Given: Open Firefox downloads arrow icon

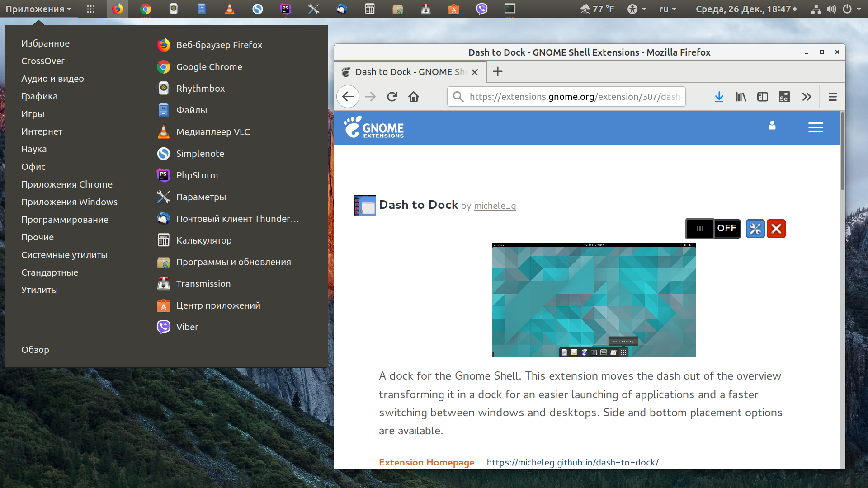Looking at the screenshot, I should (x=719, y=97).
